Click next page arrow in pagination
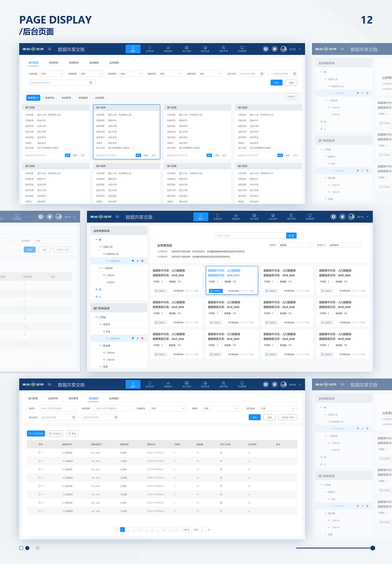Screen dimensions: 392x564 click(176, 529)
